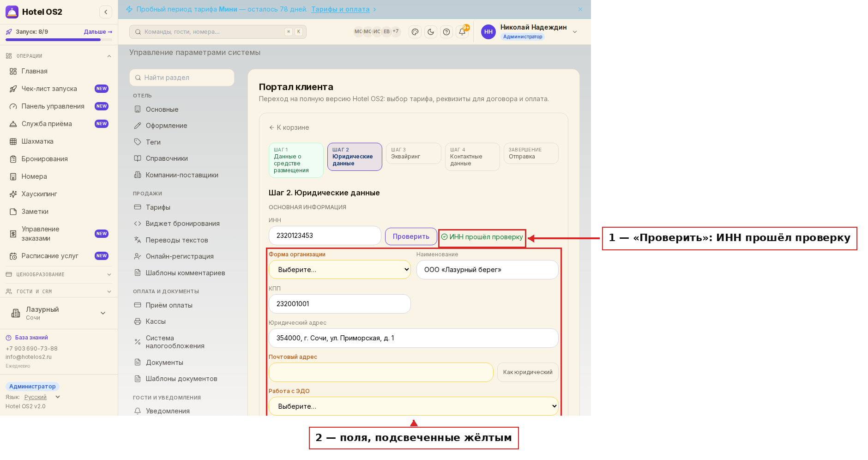This screenshot has width=868, height=460.
Task: Open Работа с ЭДО dropdown
Action: click(x=414, y=406)
